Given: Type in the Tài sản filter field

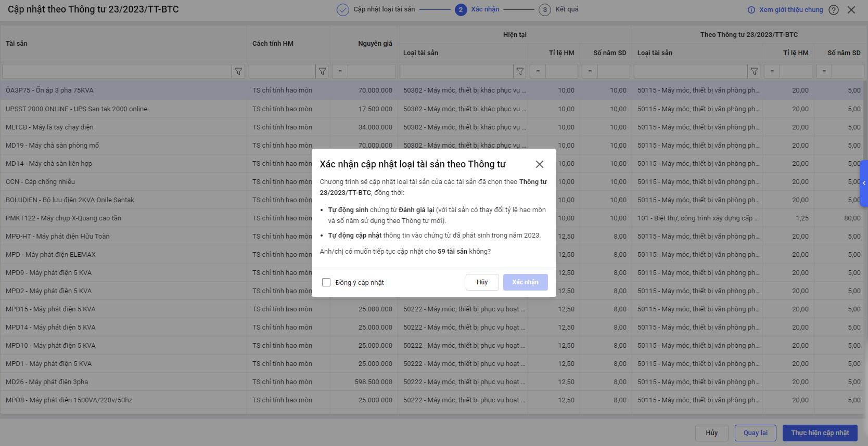Looking at the screenshot, I should coord(117,71).
